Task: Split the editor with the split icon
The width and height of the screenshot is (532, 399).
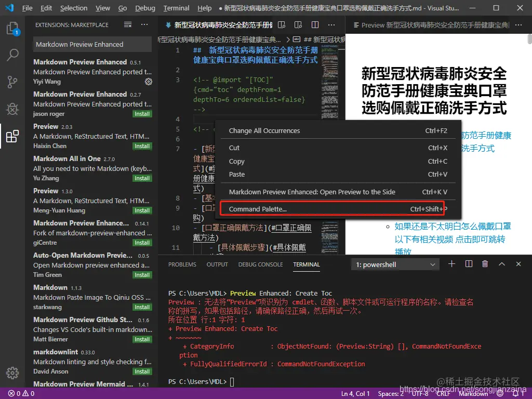Action: pos(315,24)
